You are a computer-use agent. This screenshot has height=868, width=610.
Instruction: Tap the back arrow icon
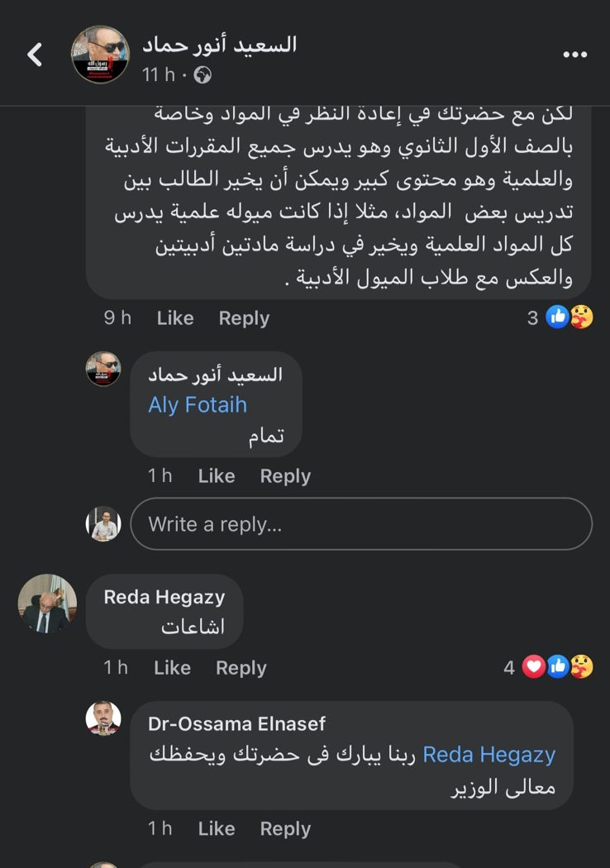click(x=35, y=55)
